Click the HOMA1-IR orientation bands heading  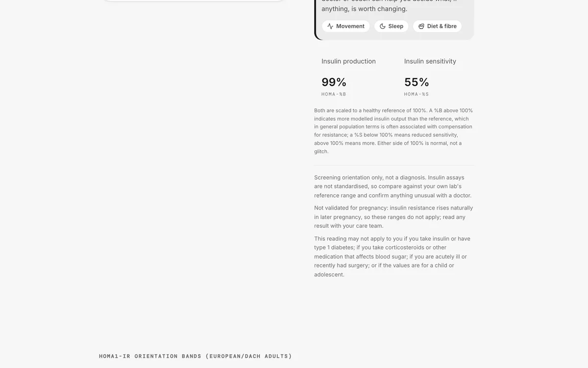196,356
